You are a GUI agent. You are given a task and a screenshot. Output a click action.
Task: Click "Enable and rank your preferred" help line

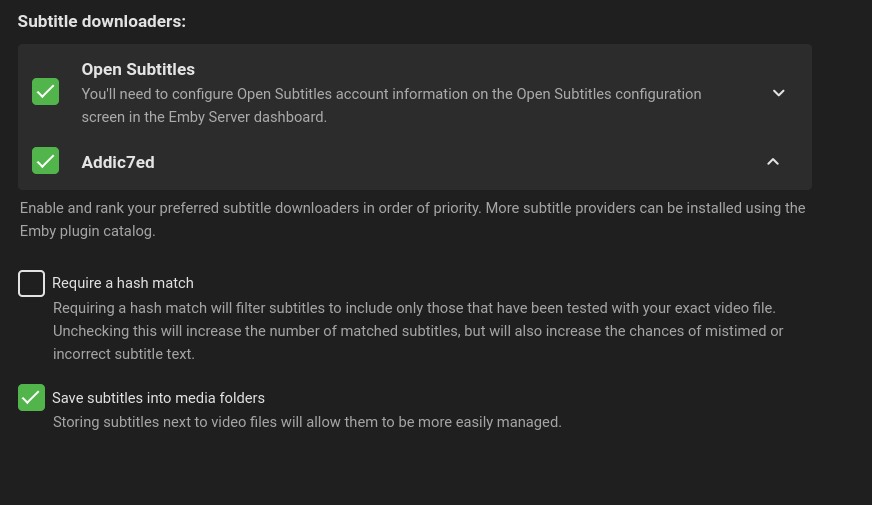point(412,208)
